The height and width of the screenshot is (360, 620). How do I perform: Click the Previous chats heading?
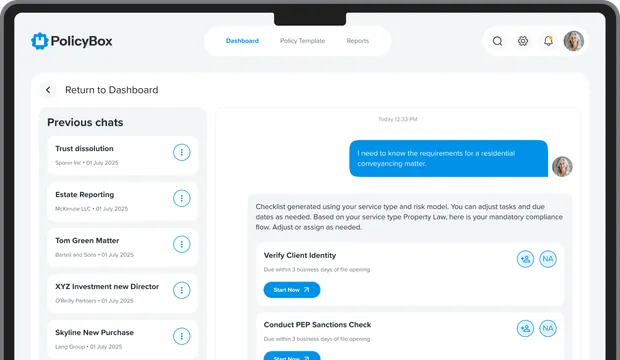pos(85,122)
